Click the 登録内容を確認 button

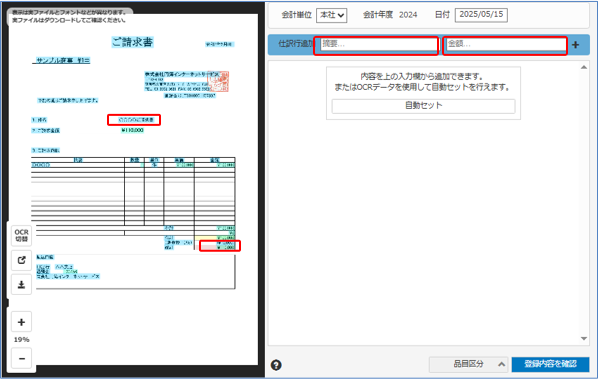point(550,364)
